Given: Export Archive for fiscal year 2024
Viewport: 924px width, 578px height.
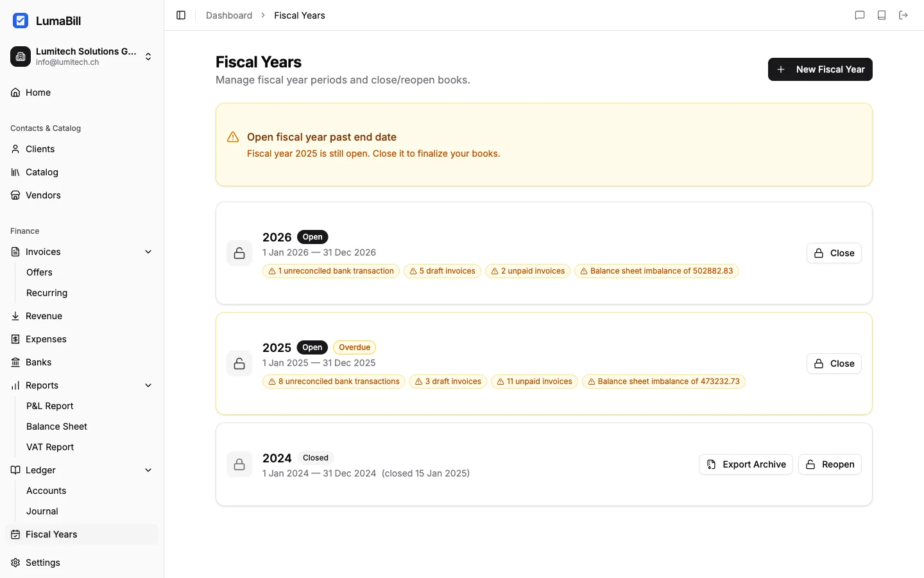Looking at the screenshot, I should pyautogui.click(x=746, y=464).
